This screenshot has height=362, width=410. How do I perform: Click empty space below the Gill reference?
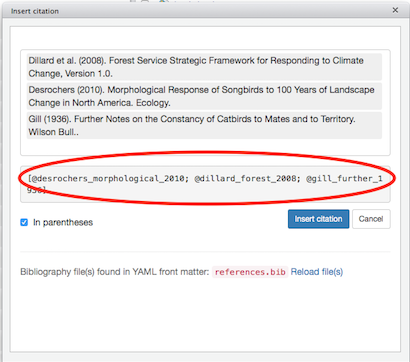(205, 147)
